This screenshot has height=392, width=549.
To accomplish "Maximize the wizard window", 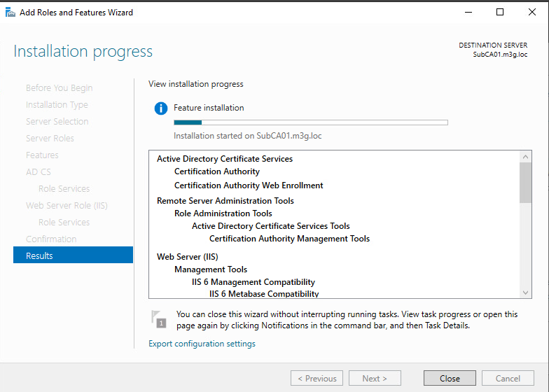I will [500, 12].
